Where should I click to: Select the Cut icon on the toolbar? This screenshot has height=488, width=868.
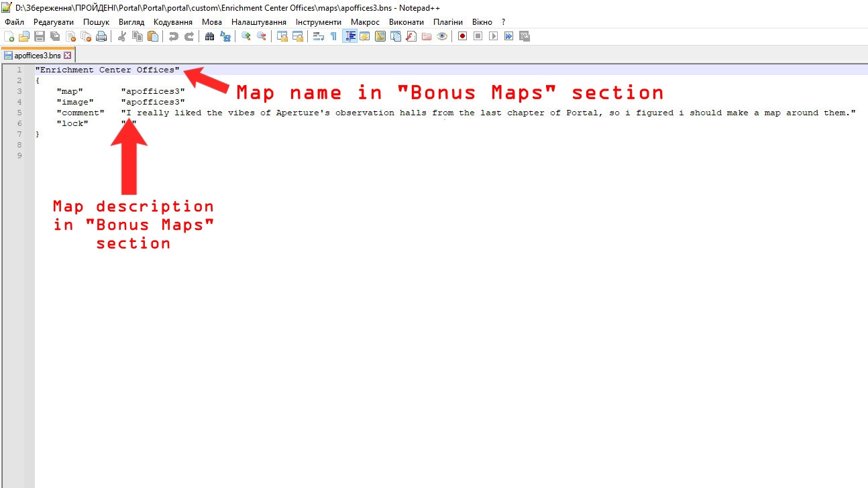pyautogui.click(x=122, y=37)
